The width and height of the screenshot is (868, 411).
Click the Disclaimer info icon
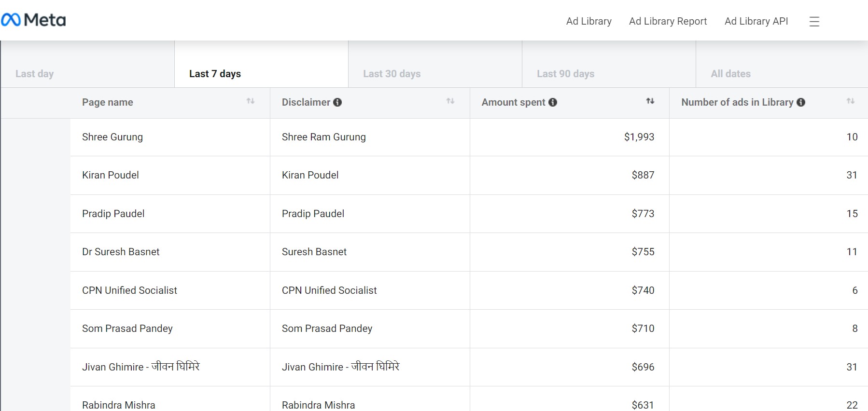[337, 102]
